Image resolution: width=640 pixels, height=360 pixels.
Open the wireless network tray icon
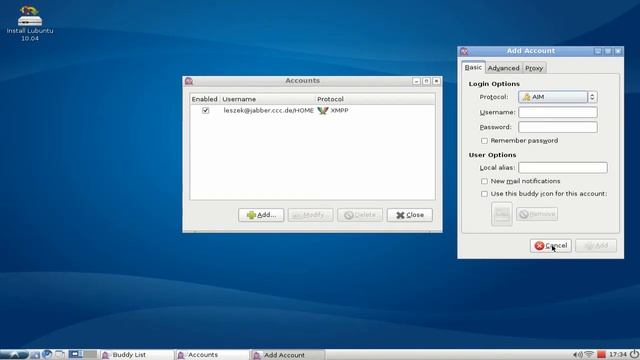[589, 354]
